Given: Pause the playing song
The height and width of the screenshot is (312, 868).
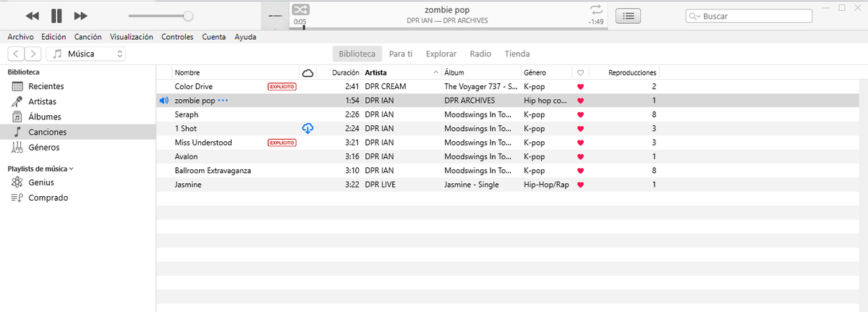Looking at the screenshot, I should (56, 15).
